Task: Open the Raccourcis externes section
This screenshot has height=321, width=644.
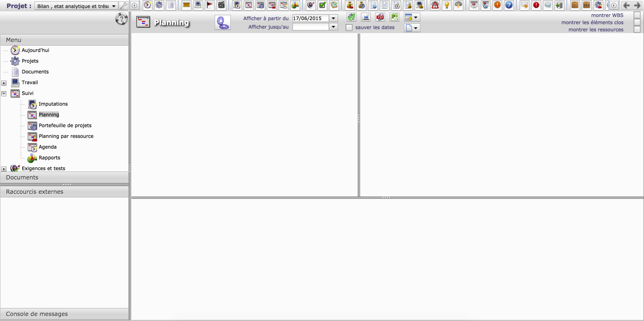Action: click(x=35, y=192)
